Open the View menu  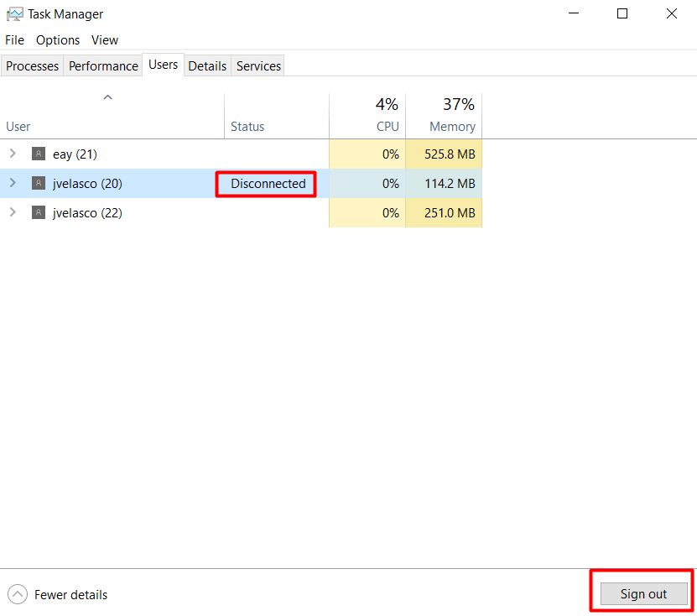point(105,40)
